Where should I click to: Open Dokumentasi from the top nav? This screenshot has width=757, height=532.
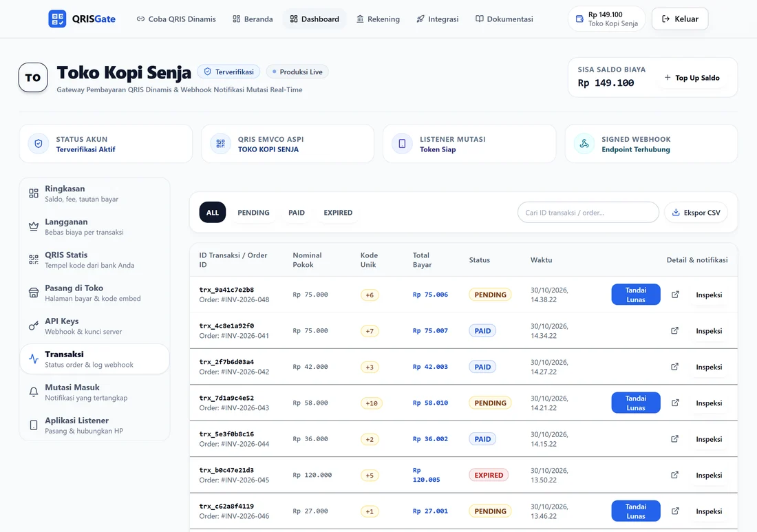pyautogui.click(x=504, y=19)
